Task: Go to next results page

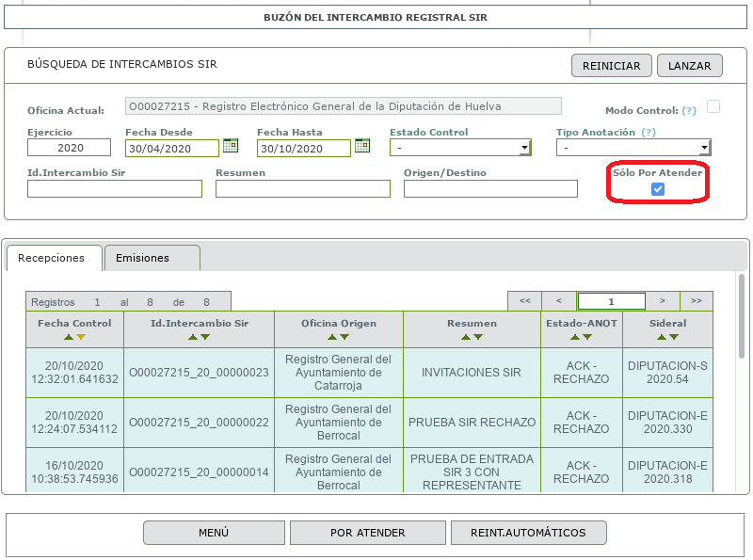Action: (x=663, y=301)
